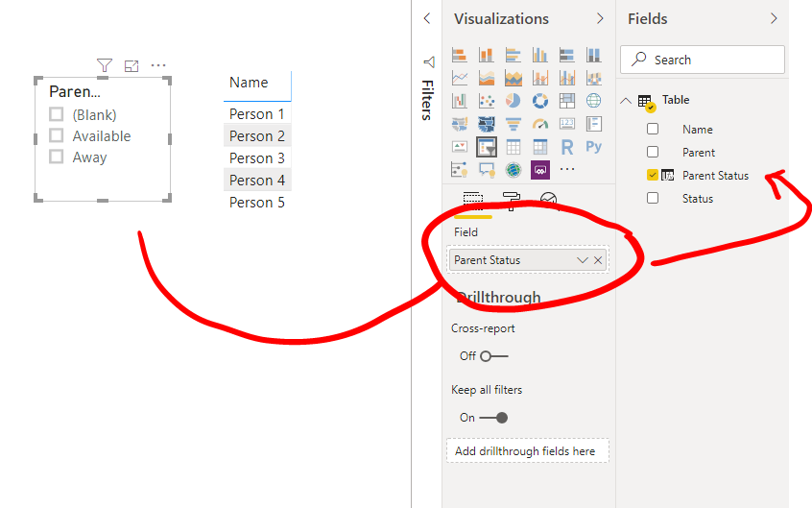Select the clustered column chart visual

(x=540, y=55)
